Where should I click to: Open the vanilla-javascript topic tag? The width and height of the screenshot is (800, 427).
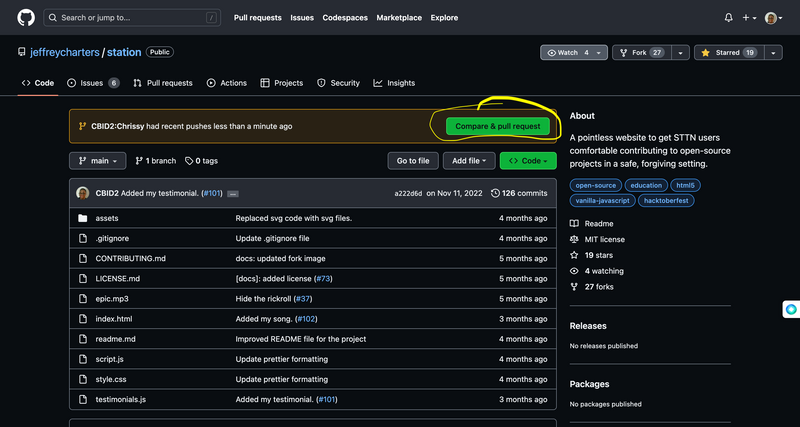603,201
